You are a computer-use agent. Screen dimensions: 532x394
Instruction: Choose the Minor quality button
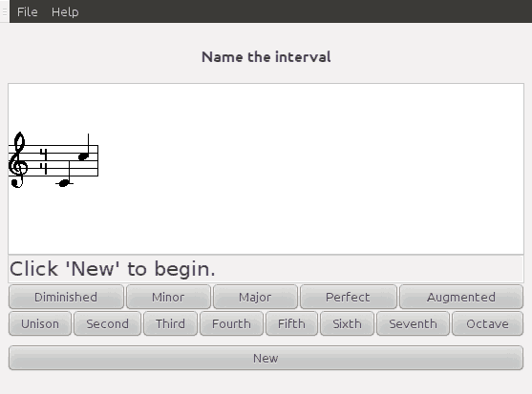(x=168, y=297)
